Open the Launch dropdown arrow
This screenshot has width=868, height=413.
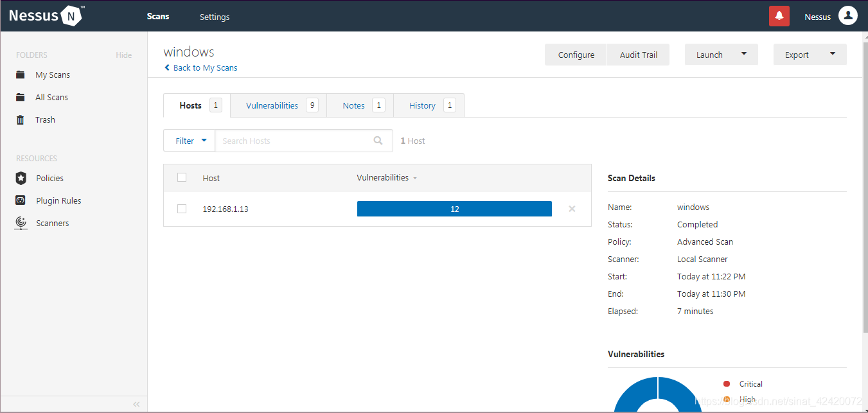pos(744,55)
